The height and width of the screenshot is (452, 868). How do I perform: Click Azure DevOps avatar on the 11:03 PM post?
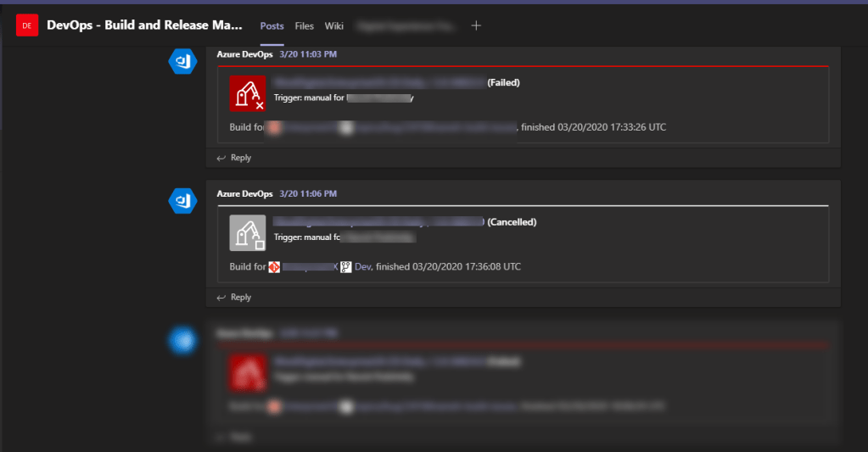182,62
